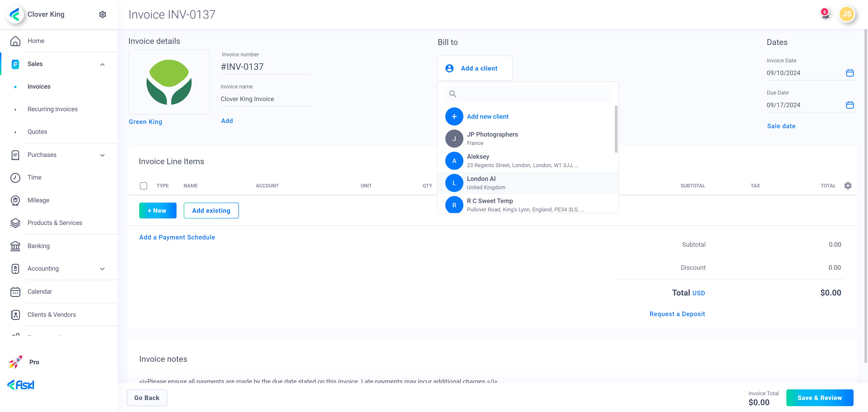Select Aleksey from the client list
868x412 pixels.
[528, 161]
